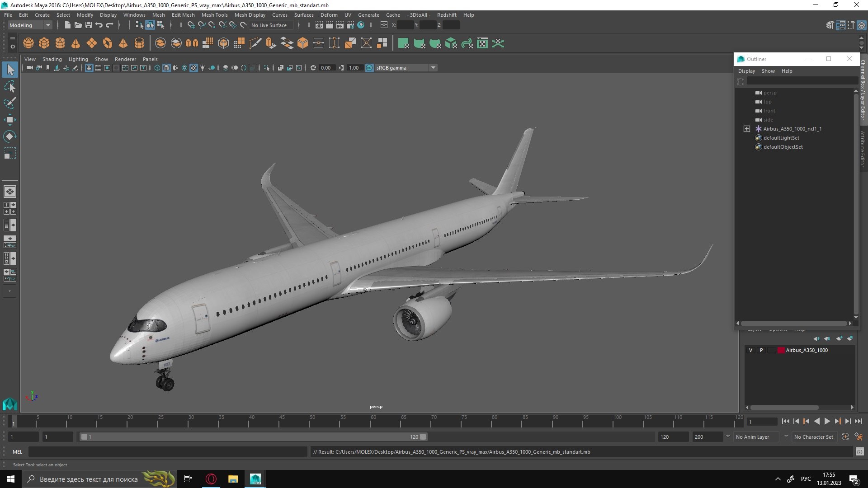Click the MEL command input field
Viewport: 868px width, 488px height.
tap(168, 452)
